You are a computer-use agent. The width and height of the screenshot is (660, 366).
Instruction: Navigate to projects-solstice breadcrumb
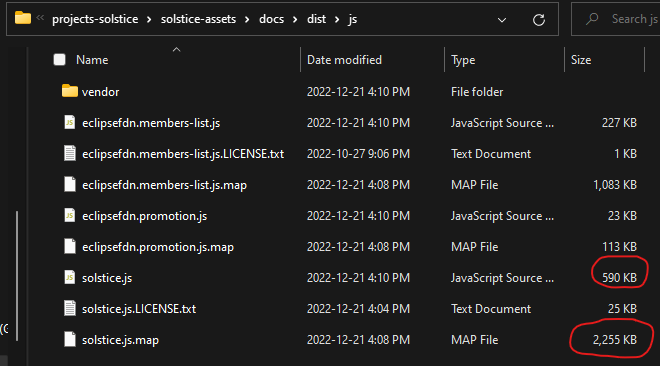(x=95, y=19)
